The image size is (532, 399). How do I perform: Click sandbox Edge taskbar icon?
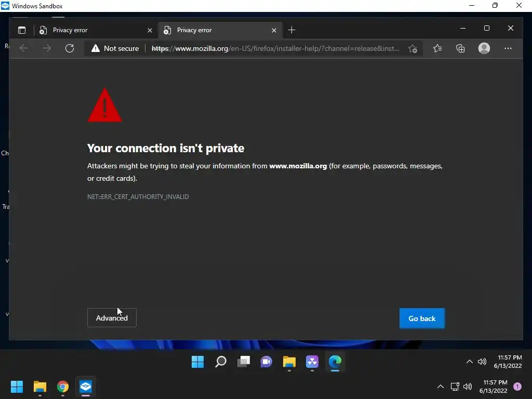point(335,362)
